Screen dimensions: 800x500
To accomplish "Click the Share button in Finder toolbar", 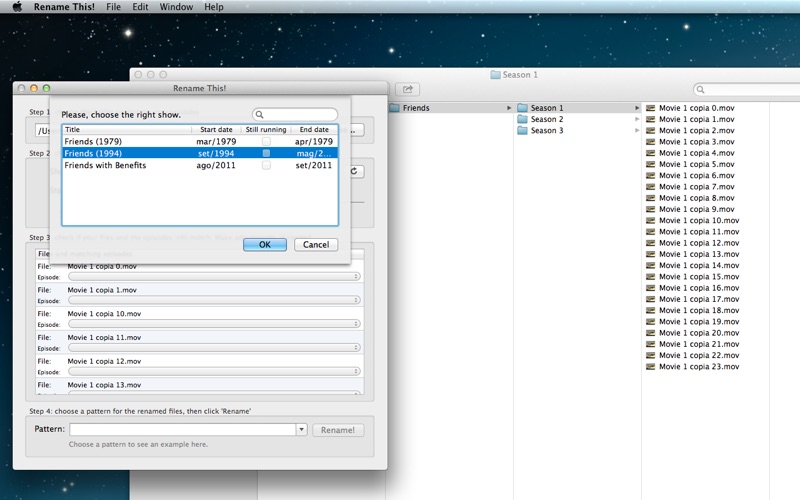I will (x=407, y=89).
